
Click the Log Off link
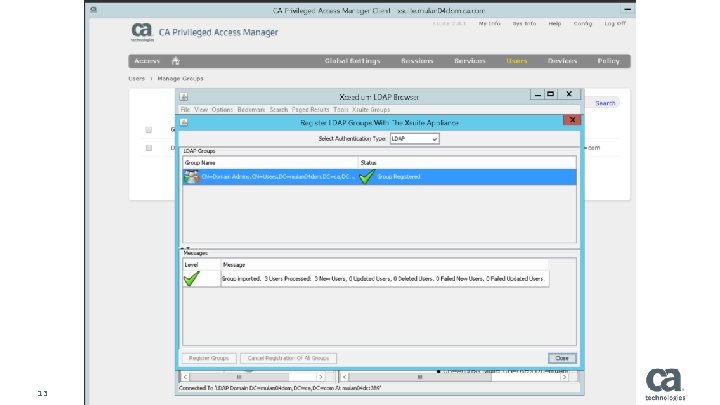[615, 23]
